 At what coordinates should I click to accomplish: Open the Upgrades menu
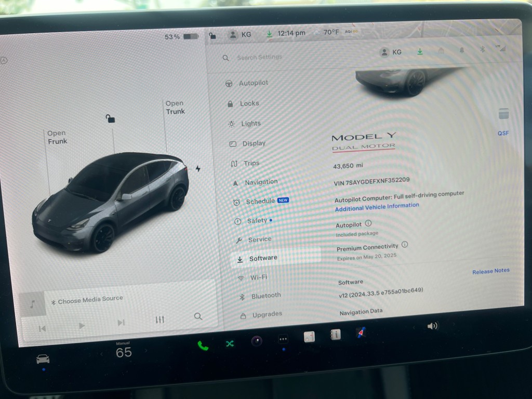pos(261,314)
